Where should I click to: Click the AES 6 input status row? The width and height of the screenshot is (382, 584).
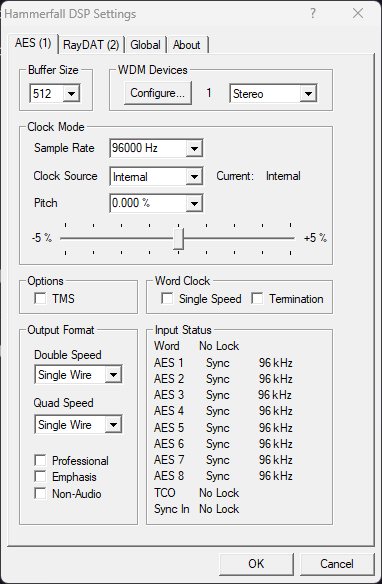(x=223, y=444)
